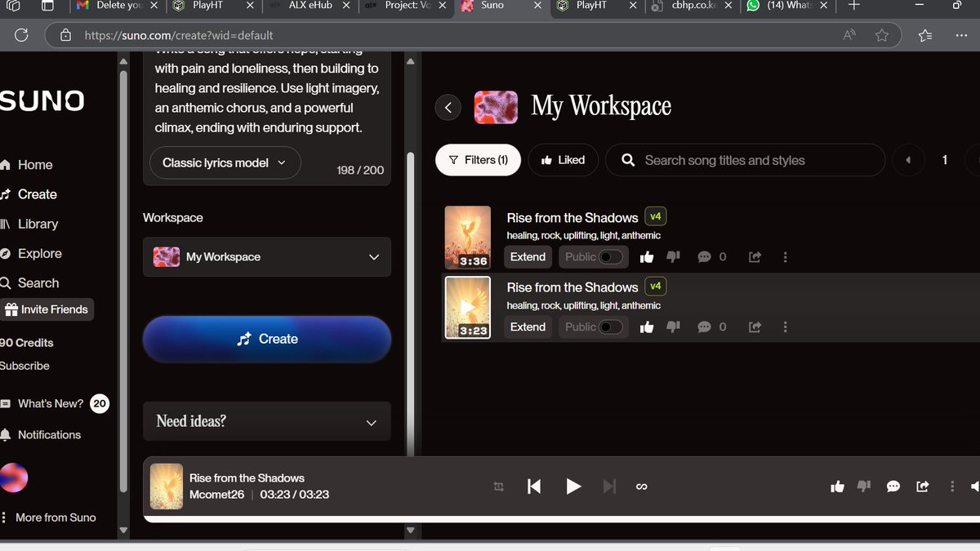Share the 3:36 song
This screenshot has width=980, height=551.
click(755, 257)
